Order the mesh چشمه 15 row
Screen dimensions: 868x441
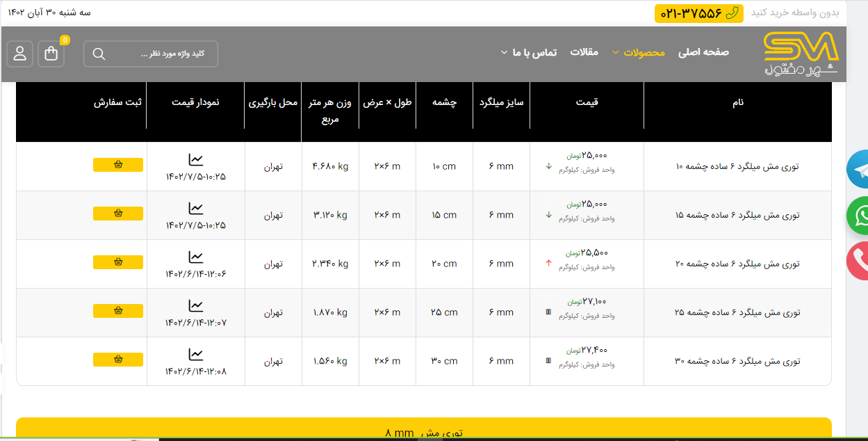118,214
